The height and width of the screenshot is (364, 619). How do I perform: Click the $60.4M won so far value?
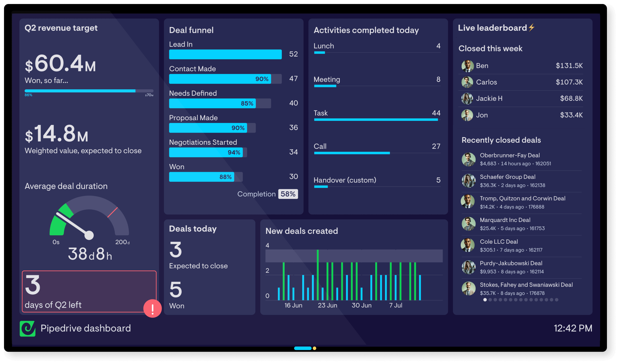60,63
